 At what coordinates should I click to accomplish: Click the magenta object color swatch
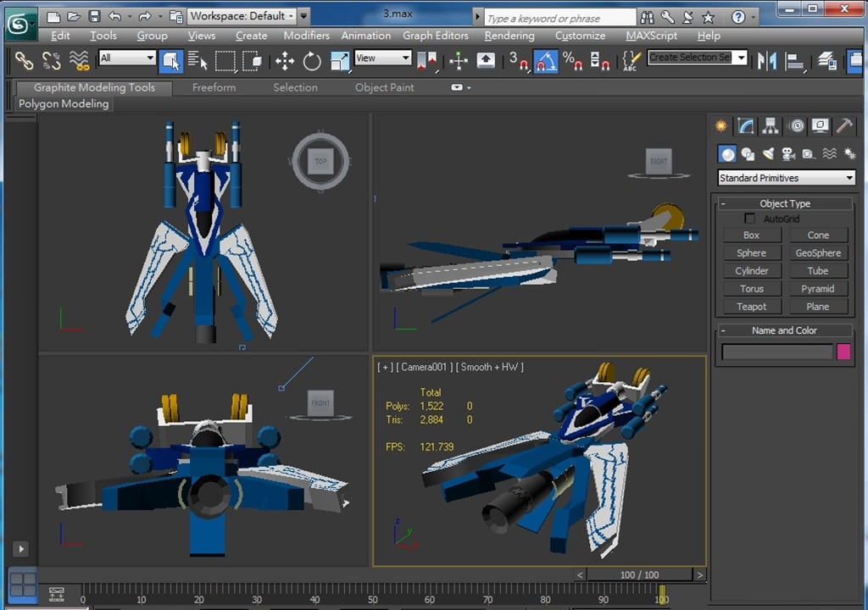[x=843, y=352]
